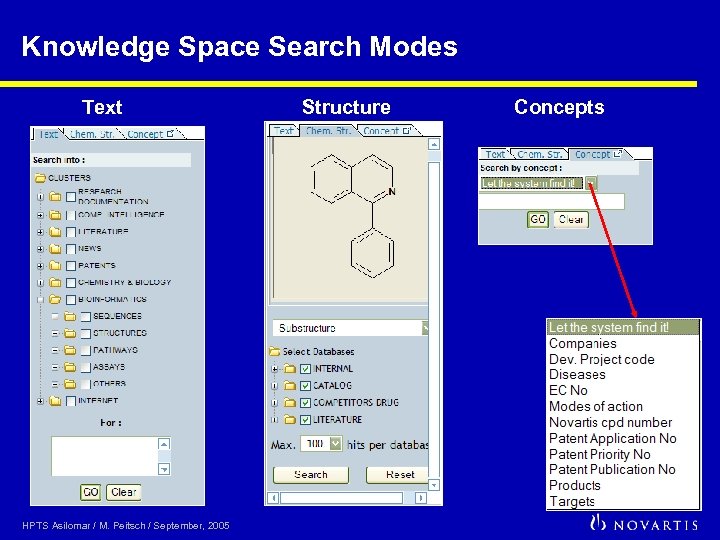Click the Comp. Intelligence folder icon
Screen dimensions: 720x540
tap(55, 214)
